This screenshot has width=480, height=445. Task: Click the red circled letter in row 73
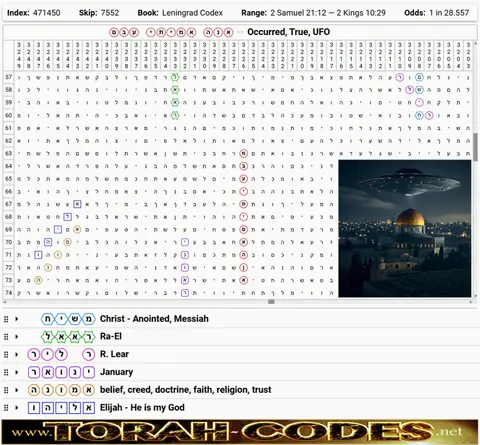(243, 280)
